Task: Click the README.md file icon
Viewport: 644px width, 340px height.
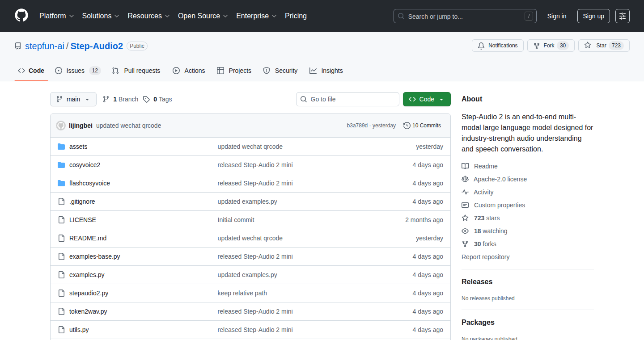Action: point(61,238)
